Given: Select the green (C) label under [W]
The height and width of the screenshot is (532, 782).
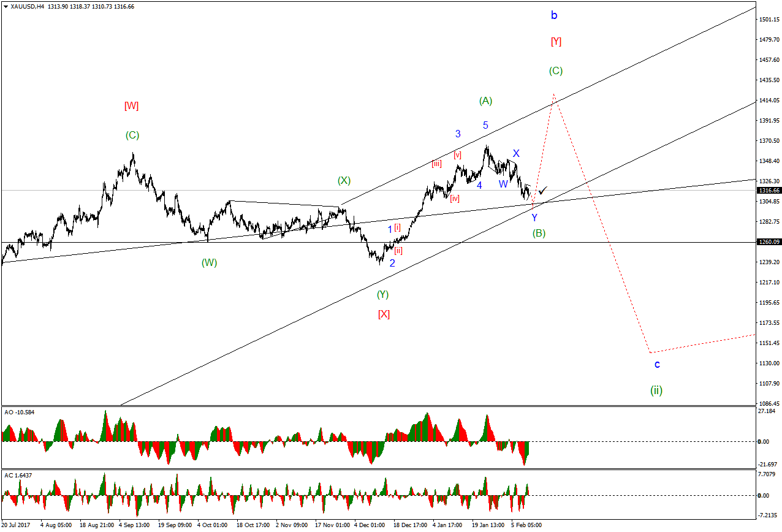Looking at the screenshot, I should [132, 135].
